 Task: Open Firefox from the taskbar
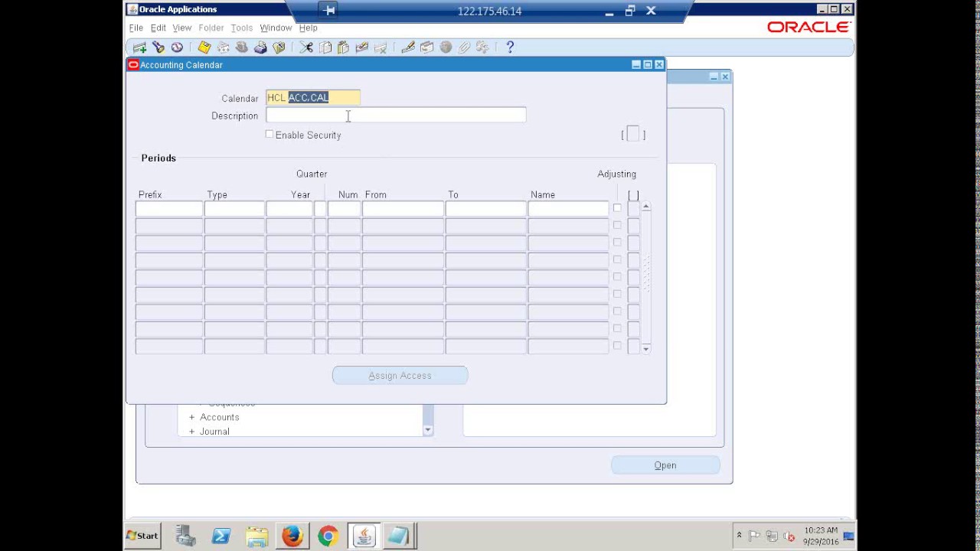(x=292, y=536)
